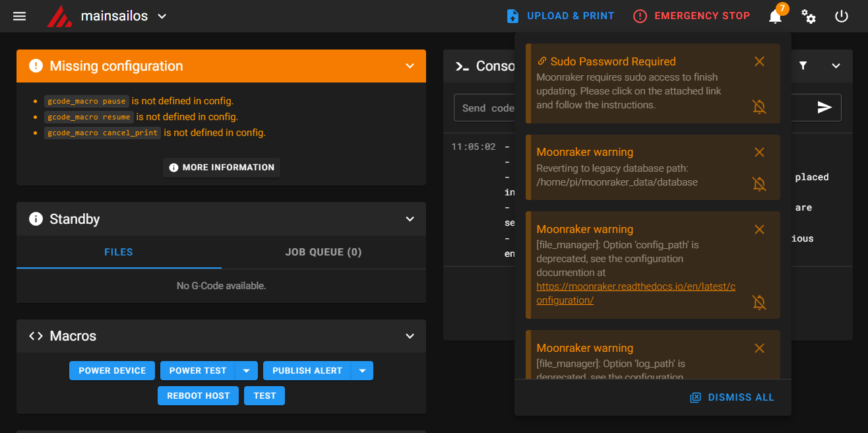Open interface settings with the gear icon
Viewport: 868px width, 433px height.
(809, 16)
